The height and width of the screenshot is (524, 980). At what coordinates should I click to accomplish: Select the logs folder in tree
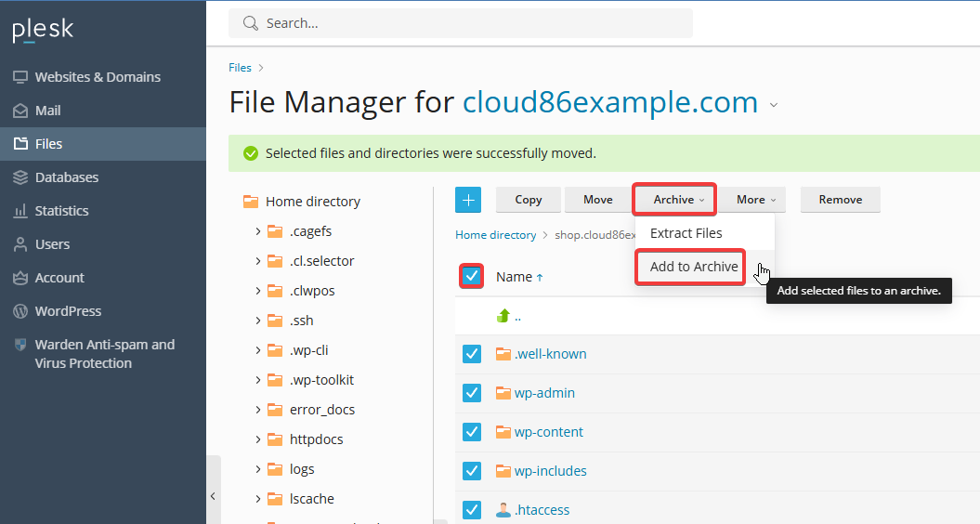(x=302, y=469)
